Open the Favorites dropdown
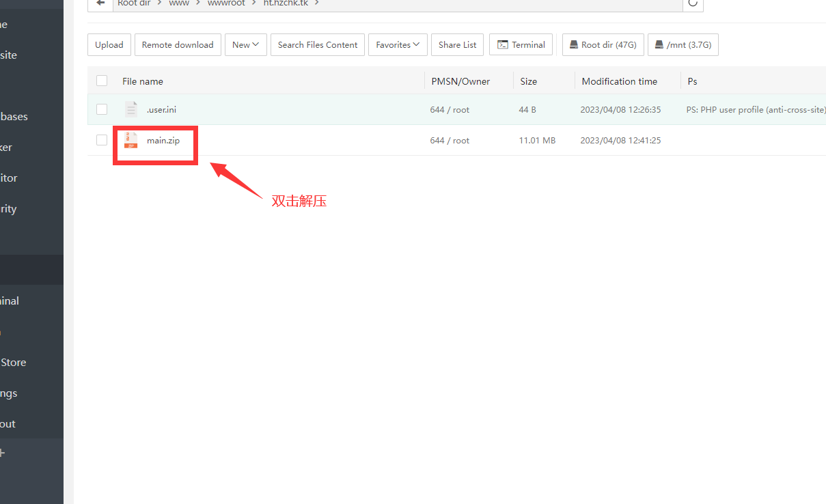This screenshot has width=826, height=504. (x=398, y=45)
